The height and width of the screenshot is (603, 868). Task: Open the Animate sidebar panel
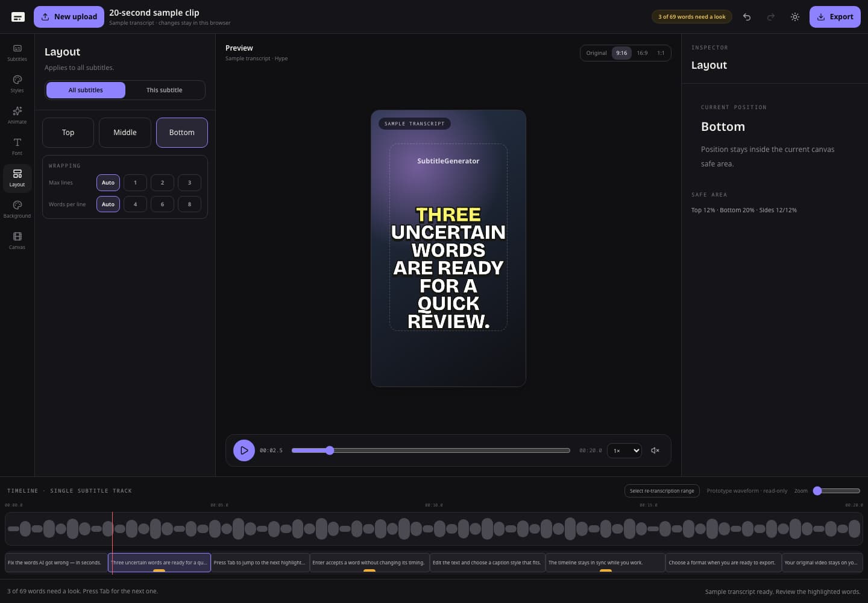coord(17,115)
